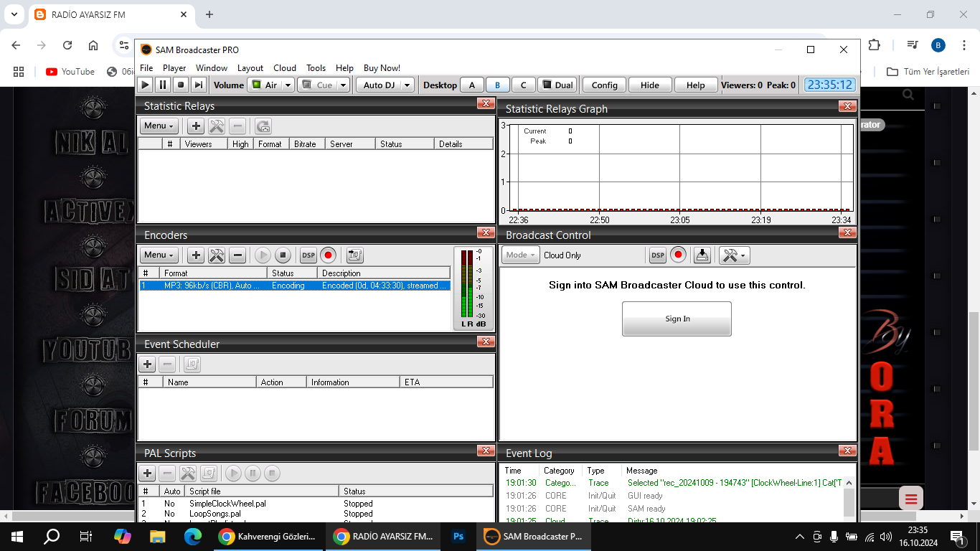
Task: Open the Config window
Action: (605, 85)
